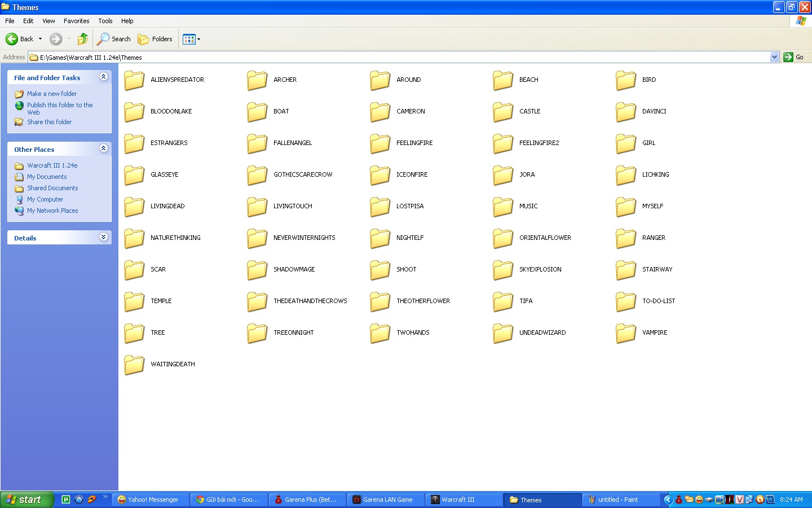Switch to Garena LAN Game taskbar button
This screenshot has height=508, width=812.
pyautogui.click(x=386, y=500)
